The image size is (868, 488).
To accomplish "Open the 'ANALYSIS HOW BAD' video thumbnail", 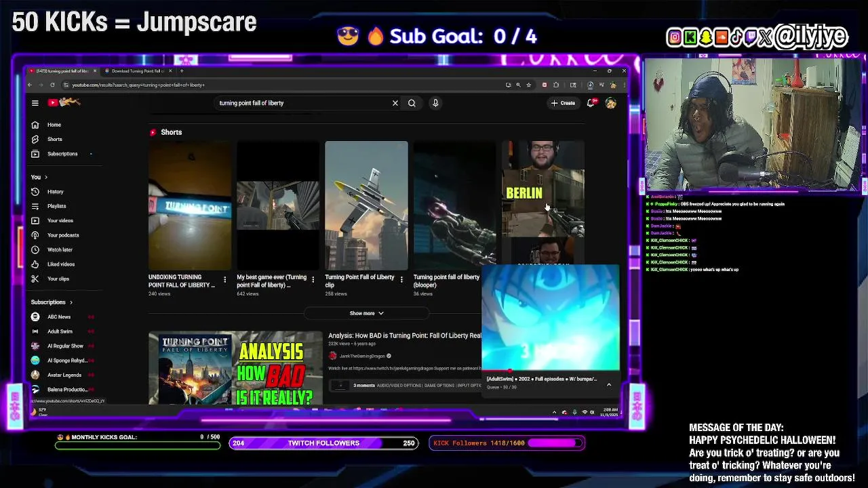I will (x=235, y=368).
